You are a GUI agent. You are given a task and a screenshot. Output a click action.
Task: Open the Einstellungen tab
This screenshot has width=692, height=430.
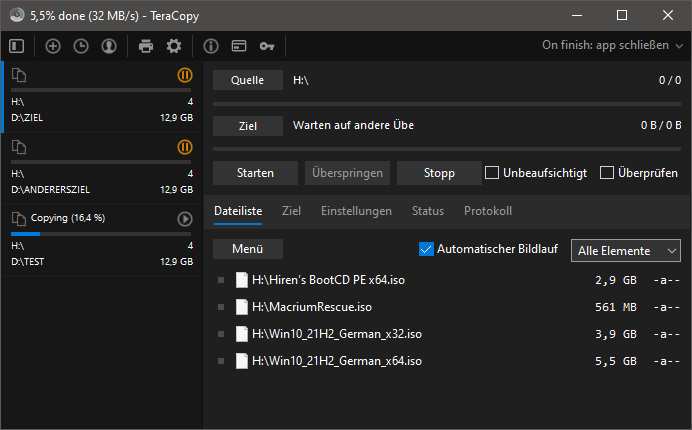point(356,211)
